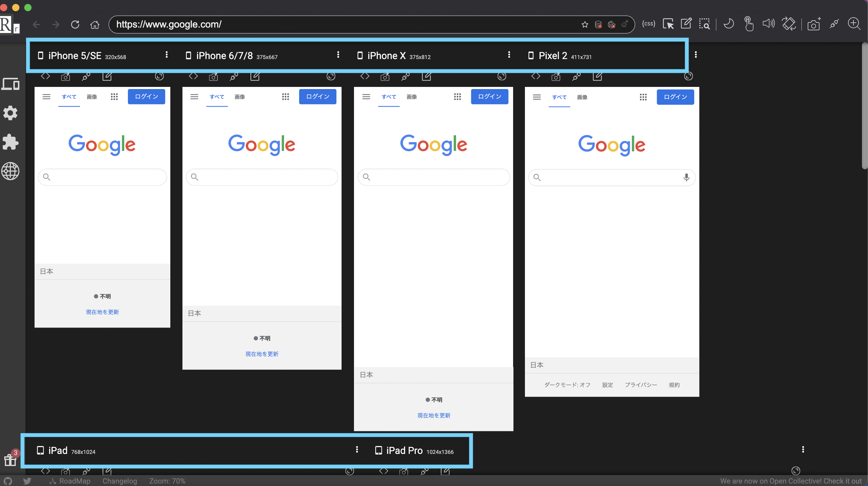Toggle design mode on iPhone 5/SE

tap(107, 76)
